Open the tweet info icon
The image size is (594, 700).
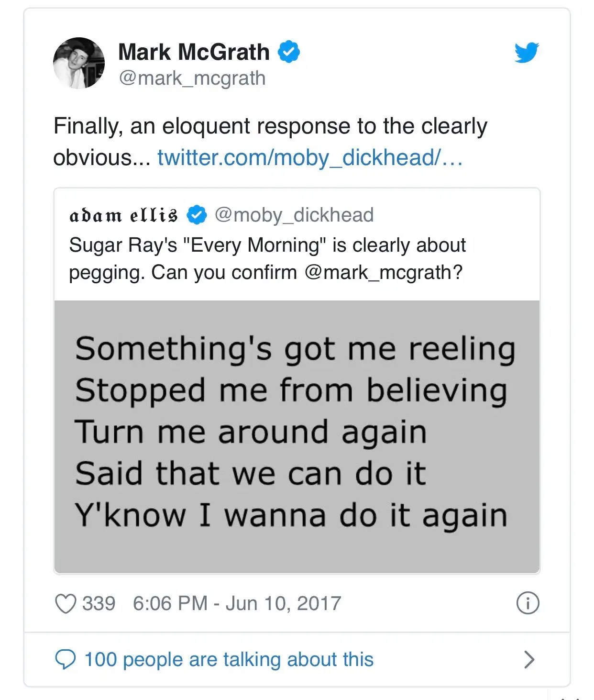[528, 603]
